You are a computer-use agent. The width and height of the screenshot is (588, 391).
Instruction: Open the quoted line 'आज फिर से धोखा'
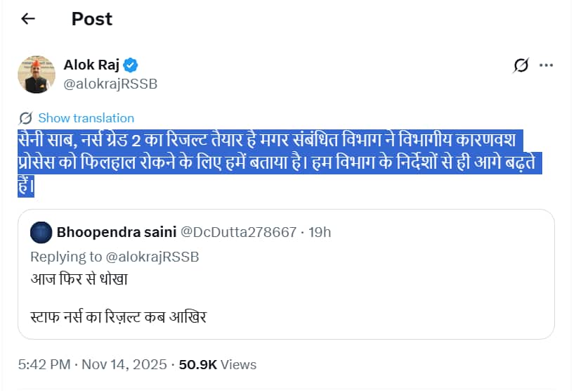[79, 279]
